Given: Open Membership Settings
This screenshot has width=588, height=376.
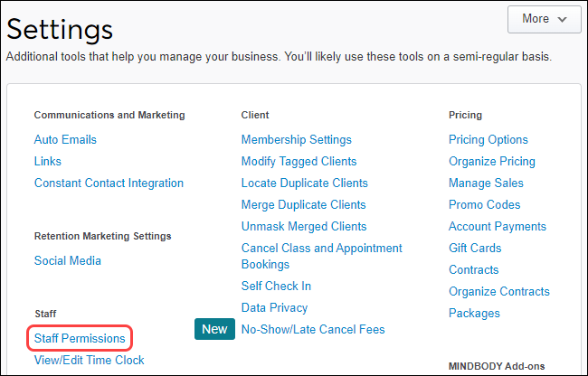Looking at the screenshot, I should click(296, 140).
